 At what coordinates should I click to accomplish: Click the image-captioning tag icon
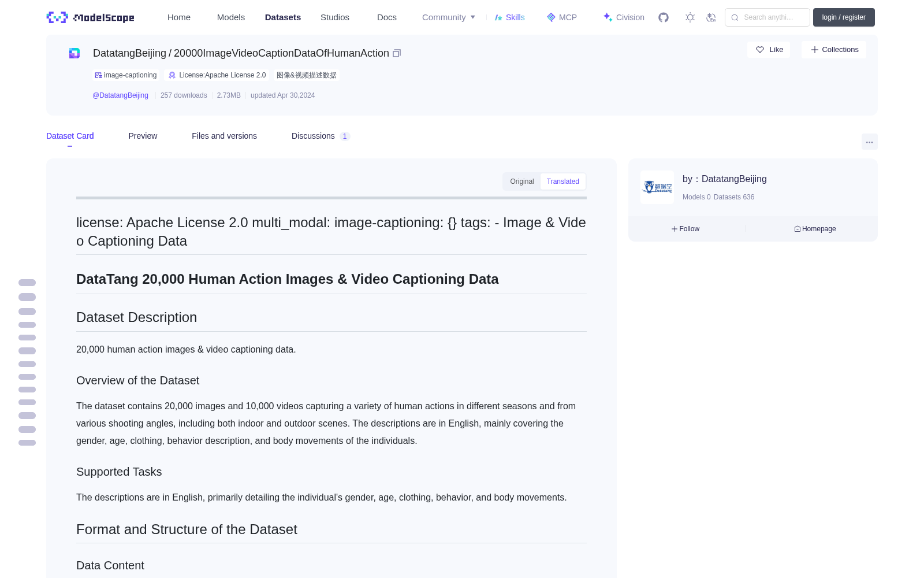98,75
